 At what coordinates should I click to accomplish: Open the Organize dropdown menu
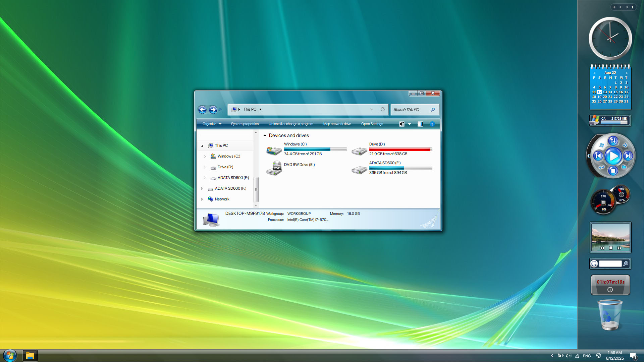pyautogui.click(x=211, y=124)
